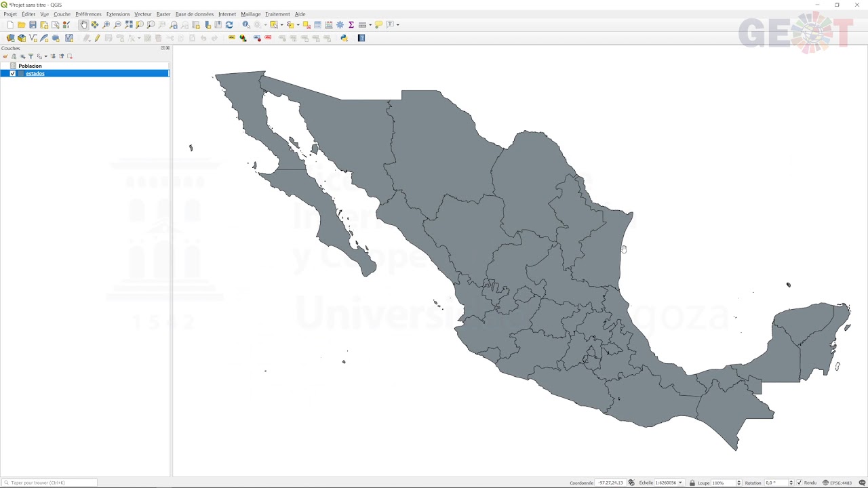Open the Raster menu
Image resolution: width=868 pixels, height=488 pixels.
[163, 14]
